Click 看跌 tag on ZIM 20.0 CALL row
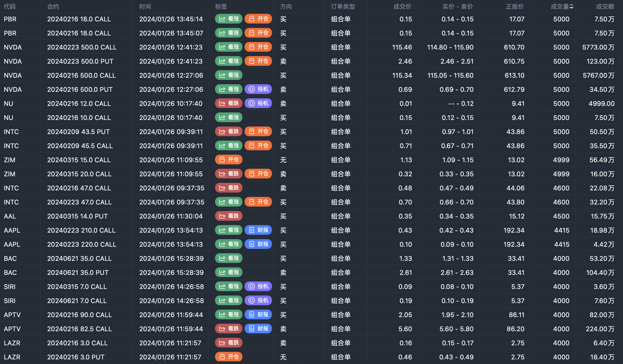This screenshot has height=364, width=623. (229, 174)
